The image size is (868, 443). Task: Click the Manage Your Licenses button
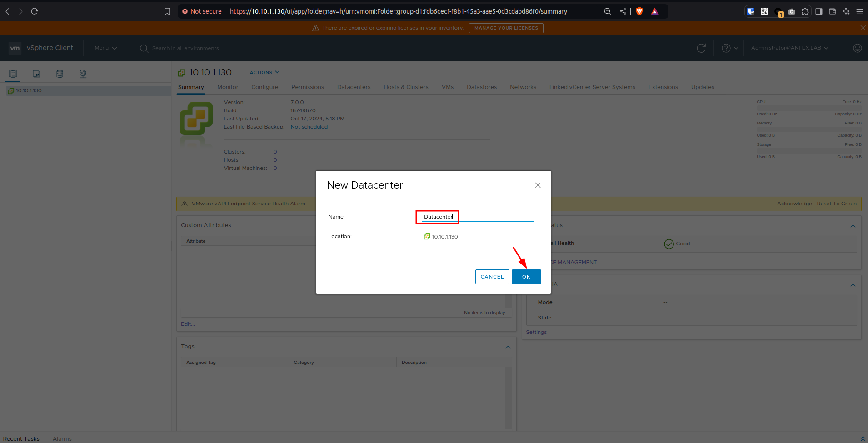pos(506,28)
